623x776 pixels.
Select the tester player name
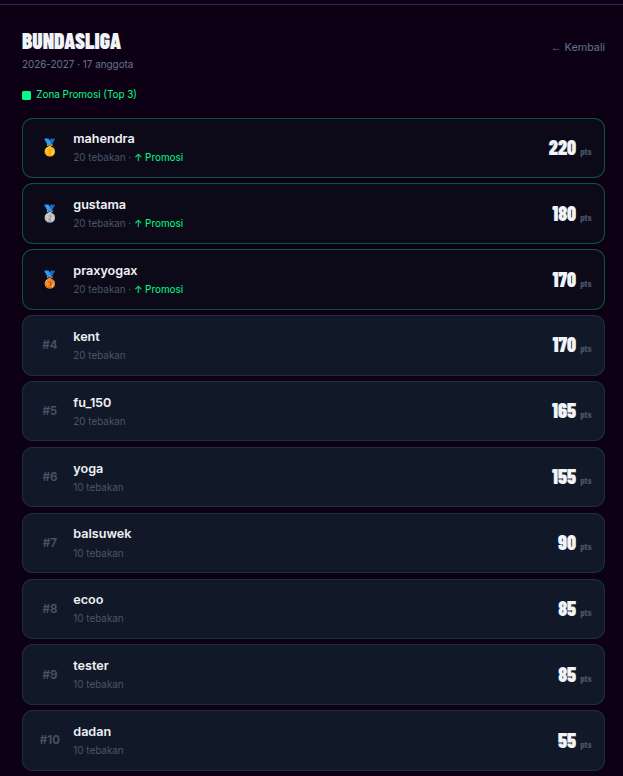click(x=91, y=666)
